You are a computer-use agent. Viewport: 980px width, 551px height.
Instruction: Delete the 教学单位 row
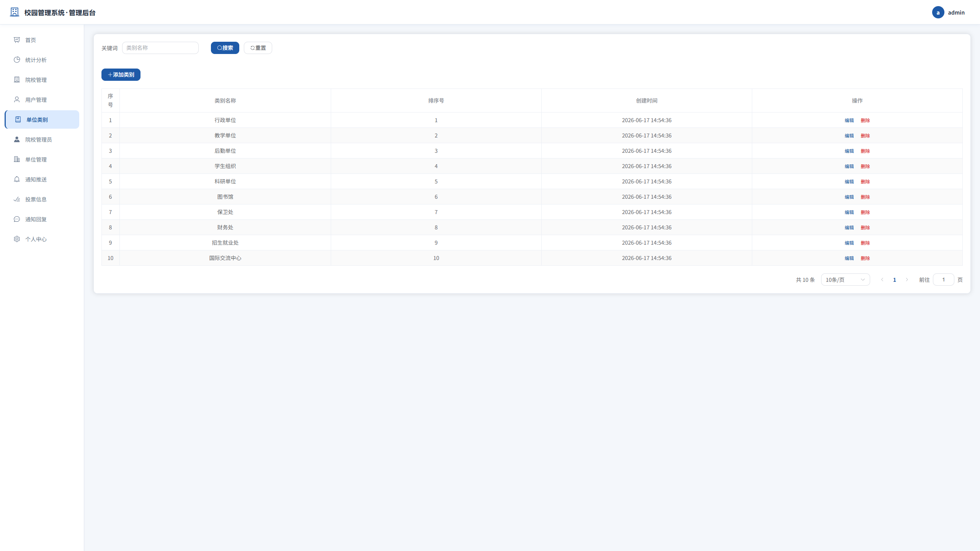(865, 136)
